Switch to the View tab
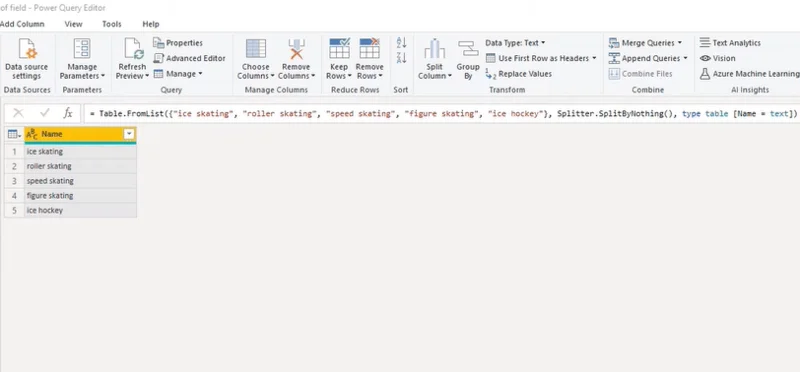Viewport: 800px width, 372px height. [x=73, y=24]
